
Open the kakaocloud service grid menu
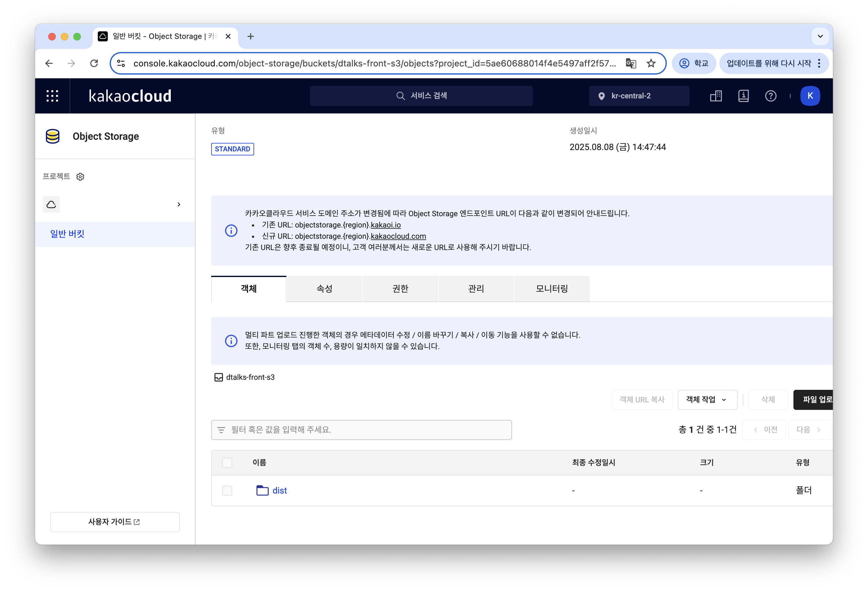52,96
